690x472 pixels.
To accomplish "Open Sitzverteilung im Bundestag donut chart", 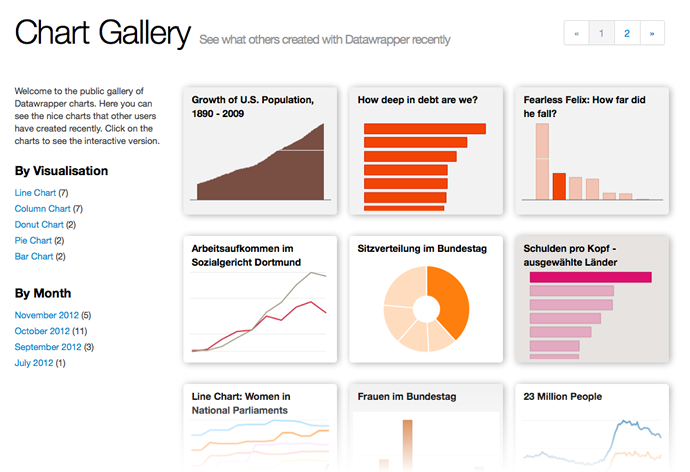I will [x=426, y=300].
